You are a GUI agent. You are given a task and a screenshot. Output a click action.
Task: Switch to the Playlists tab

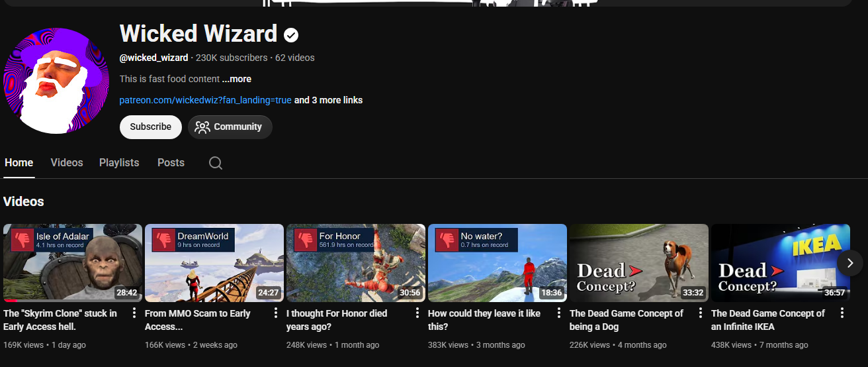coord(119,162)
